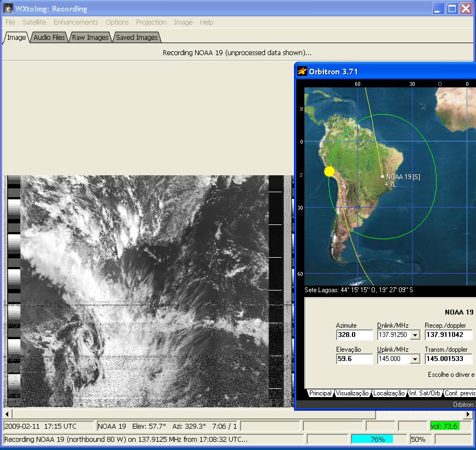Click the WXtoImg title bar icon

click(x=8, y=9)
